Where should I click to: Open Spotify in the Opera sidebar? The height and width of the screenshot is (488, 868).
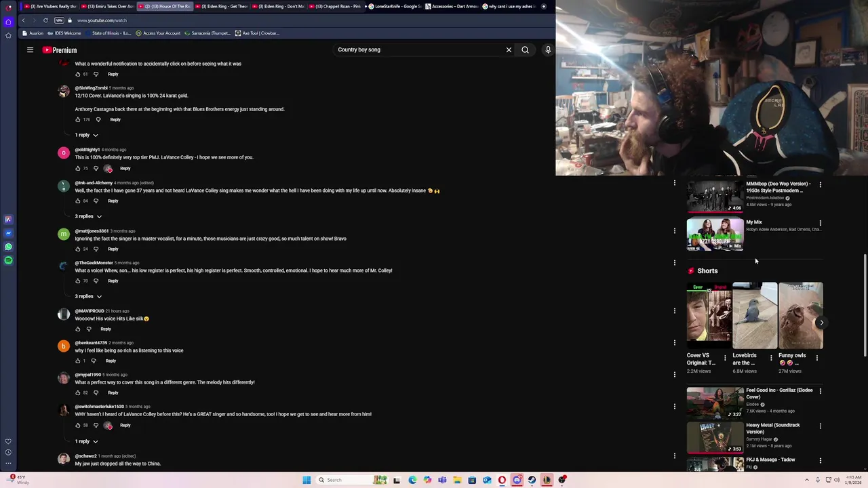click(x=8, y=260)
